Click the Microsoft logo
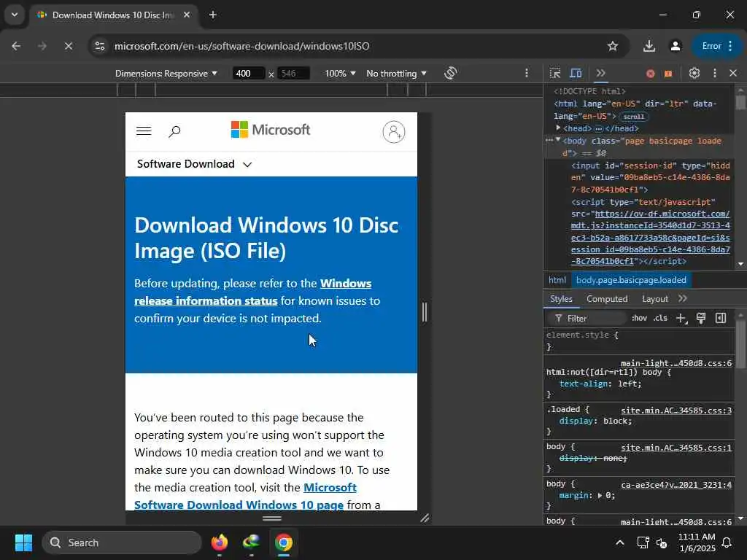The height and width of the screenshot is (560, 747). click(x=270, y=130)
